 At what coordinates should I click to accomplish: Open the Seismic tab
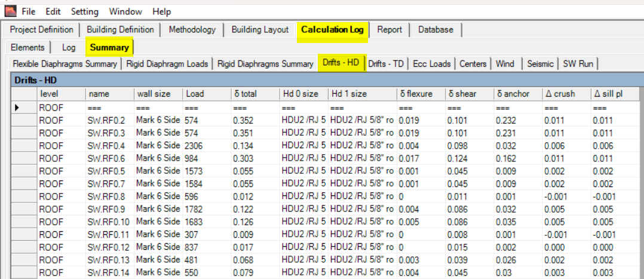click(541, 64)
